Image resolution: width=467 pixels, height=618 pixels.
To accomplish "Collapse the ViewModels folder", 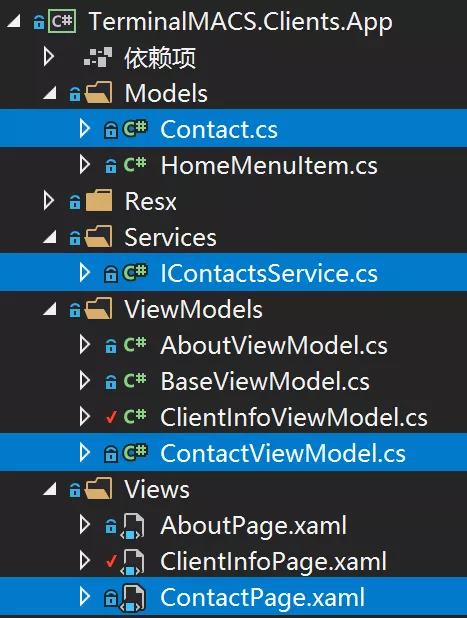I will click(x=50, y=309).
